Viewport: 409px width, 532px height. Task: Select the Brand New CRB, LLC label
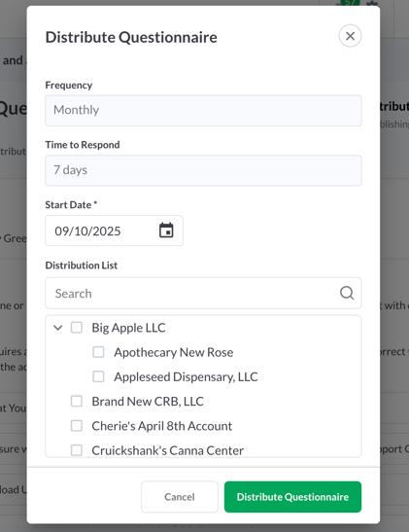148,402
